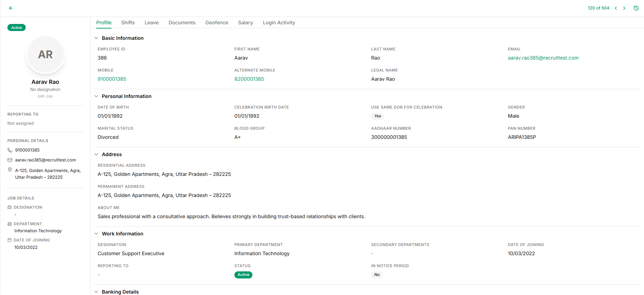Image resolution: width=644 pixels, height=295 pixels.
Task: Click the first name value Aarav
Action: 241,58
